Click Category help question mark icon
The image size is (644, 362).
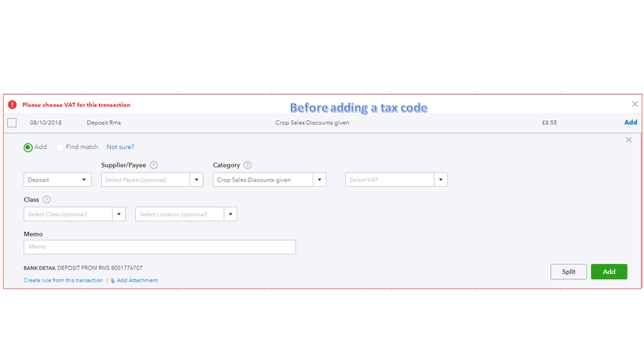(248, 166)
